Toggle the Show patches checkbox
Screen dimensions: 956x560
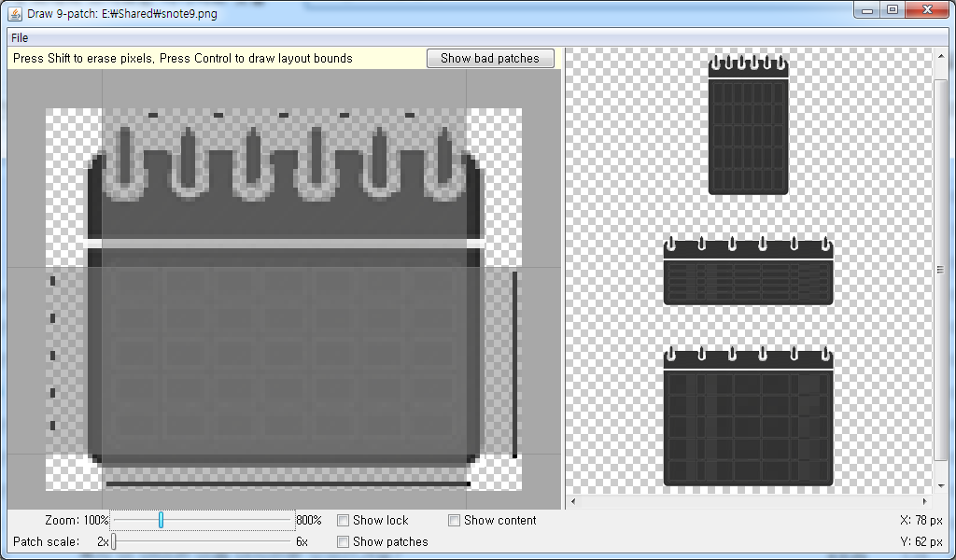pyautogui.click(x=344, y=541)
